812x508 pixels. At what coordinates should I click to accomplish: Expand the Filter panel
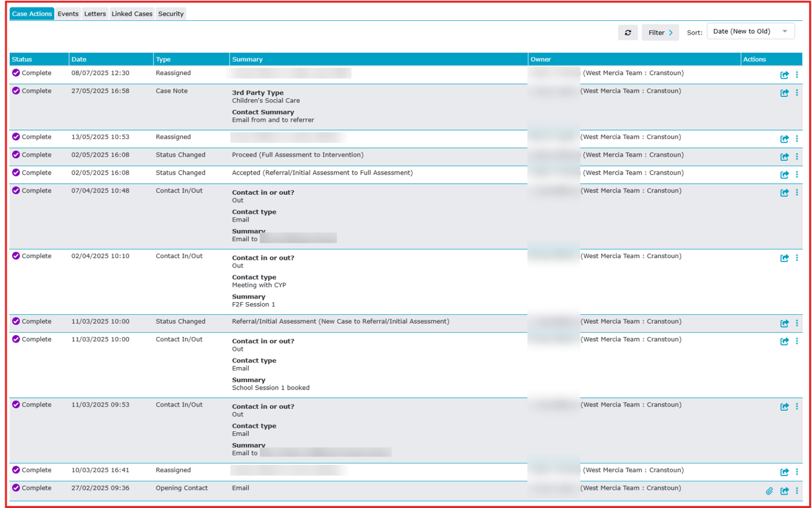point(660,32)
